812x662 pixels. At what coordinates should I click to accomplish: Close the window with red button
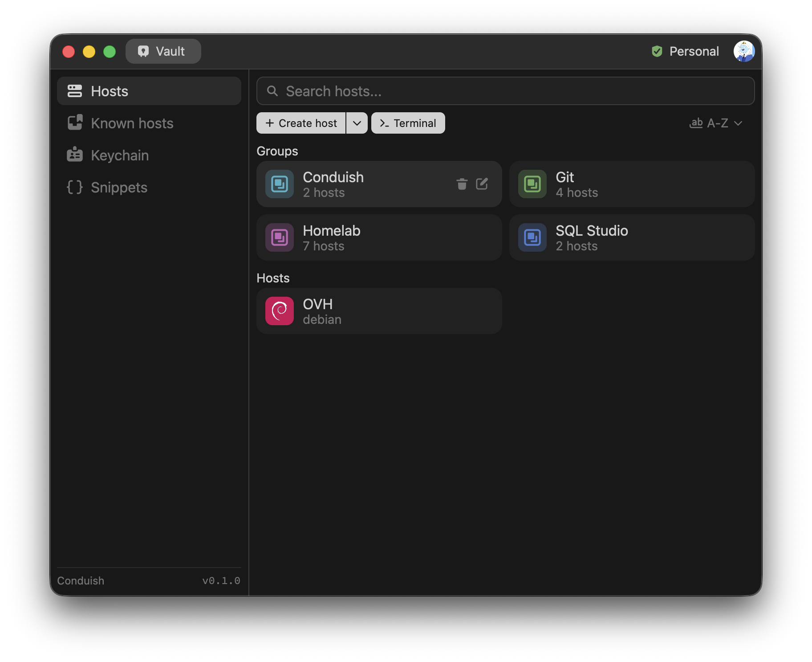69,52
